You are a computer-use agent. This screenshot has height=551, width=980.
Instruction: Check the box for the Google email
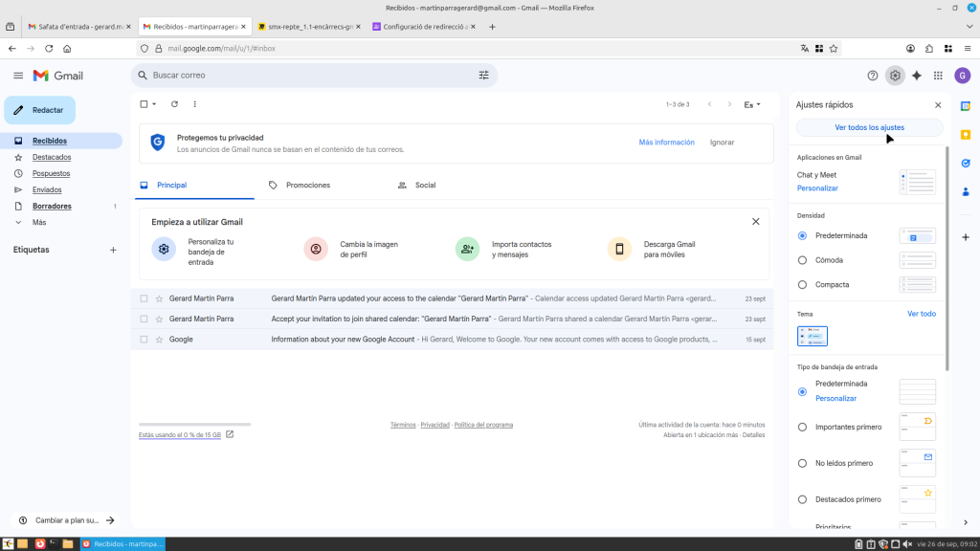coord(145,340)
